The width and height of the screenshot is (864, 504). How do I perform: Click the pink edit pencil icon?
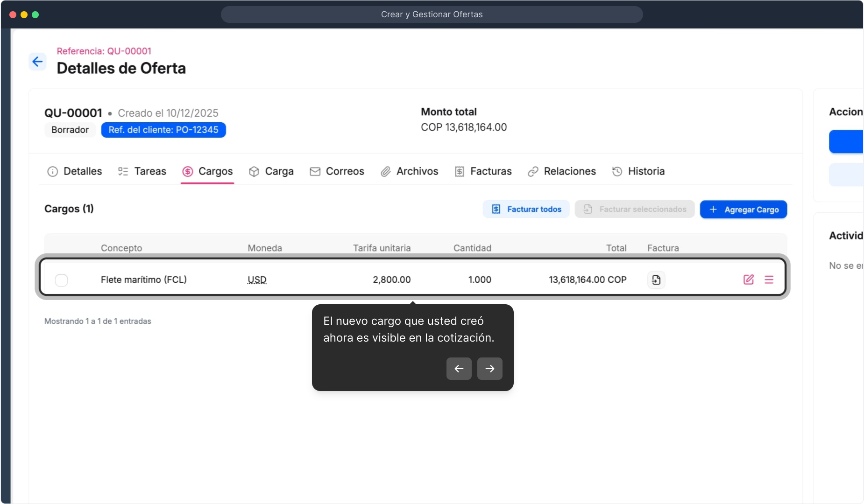point(748,280)
